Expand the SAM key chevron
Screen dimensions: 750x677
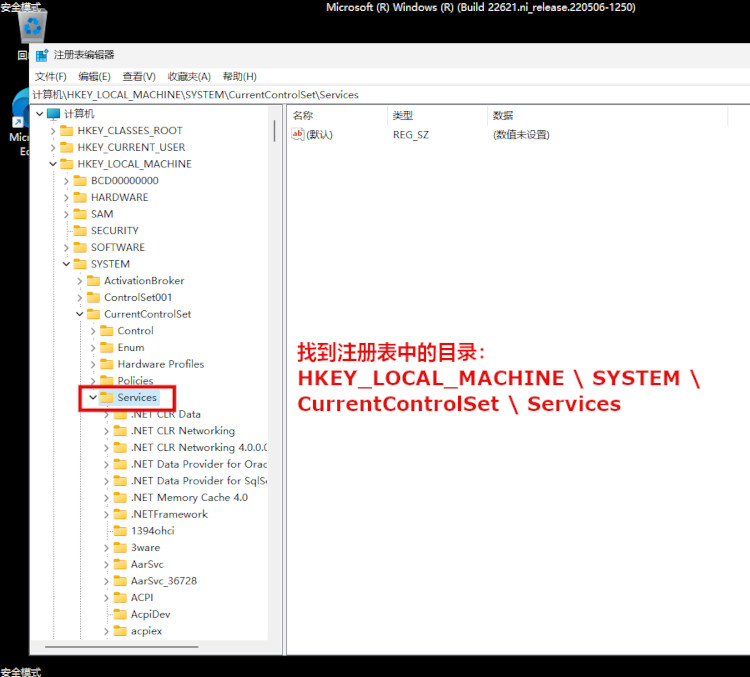[66, 214]
